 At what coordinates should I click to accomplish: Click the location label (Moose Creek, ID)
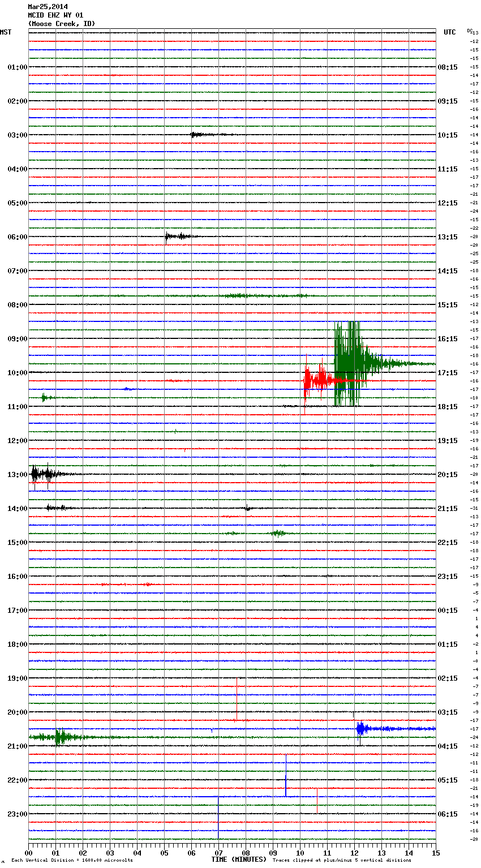62,24
